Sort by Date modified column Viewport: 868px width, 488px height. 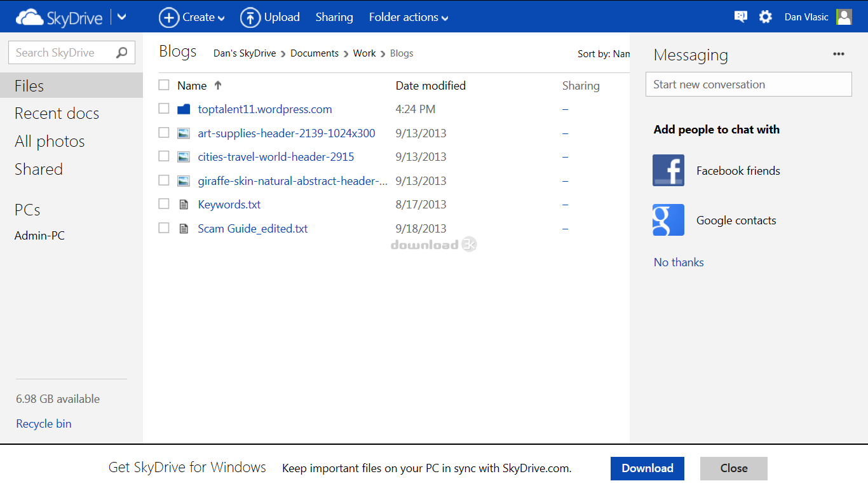point(431,86)
